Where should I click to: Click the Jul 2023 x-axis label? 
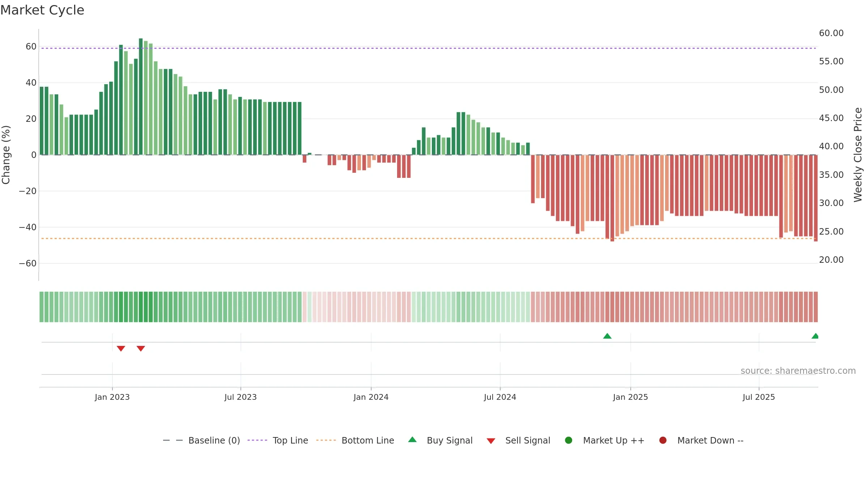[241, 397]
